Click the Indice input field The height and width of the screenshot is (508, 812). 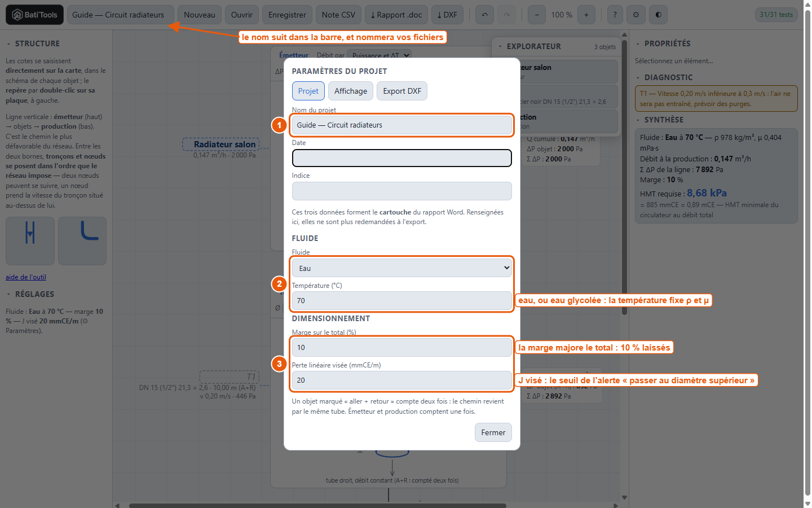pyautogui.click(x=402, y=191)
